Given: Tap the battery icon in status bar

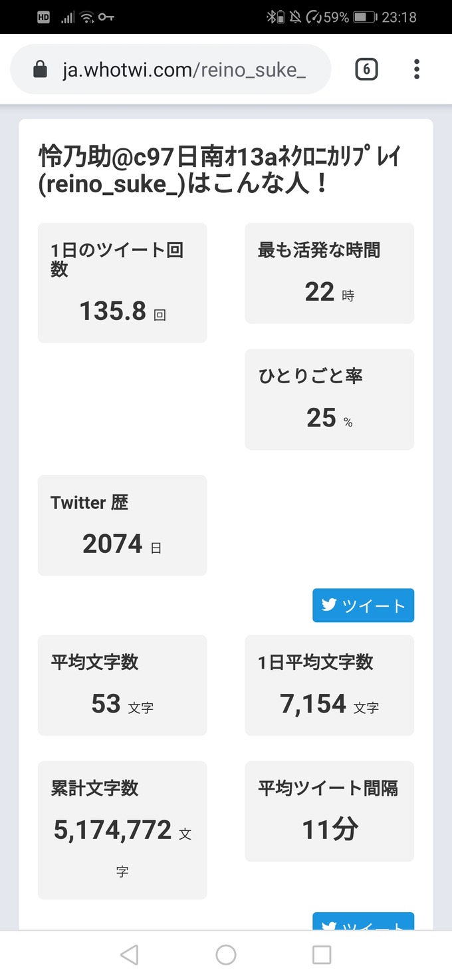Looking at the screenshot, I should coord(365,17).
